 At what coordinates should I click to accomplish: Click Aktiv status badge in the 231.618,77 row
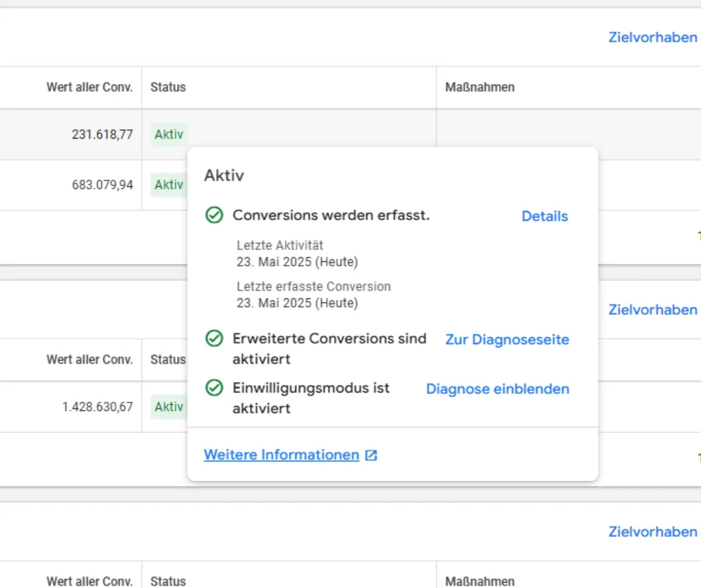point(168,135)
